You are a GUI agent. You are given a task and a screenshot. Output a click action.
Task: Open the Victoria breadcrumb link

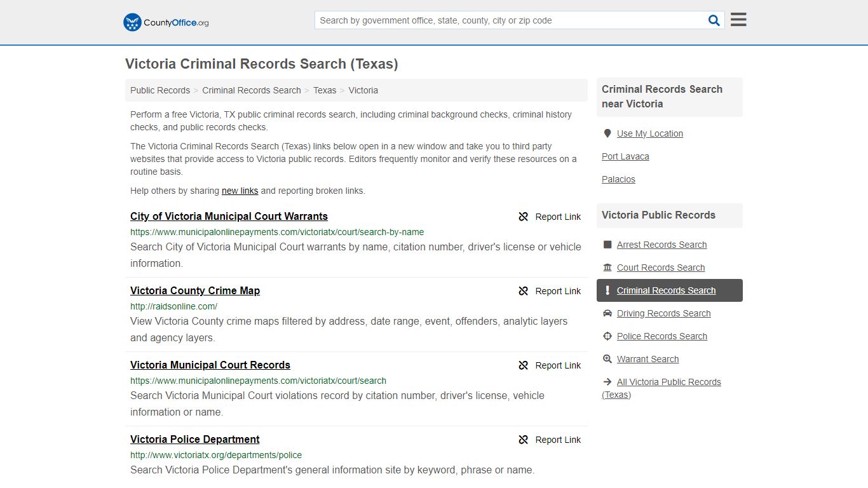pyautogui.click(x=363, y=90)
